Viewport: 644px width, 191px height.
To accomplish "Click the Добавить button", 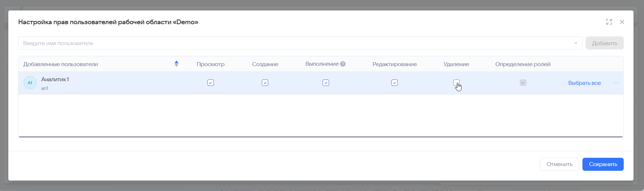I will (x=605, y=43).
